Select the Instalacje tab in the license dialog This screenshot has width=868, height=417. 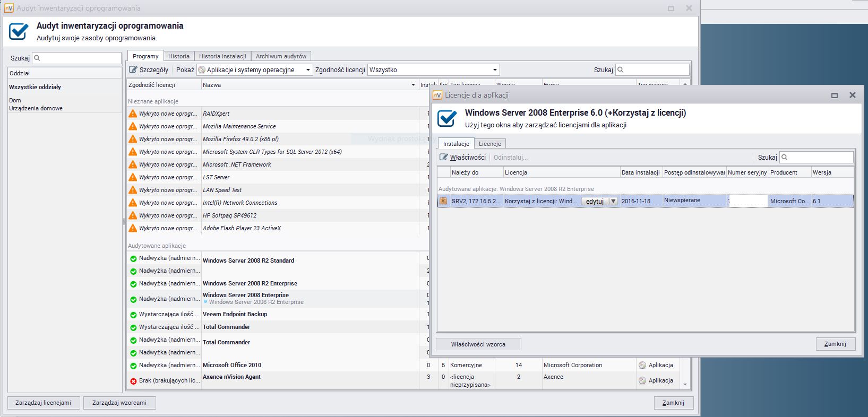click(x=456, y=144)
